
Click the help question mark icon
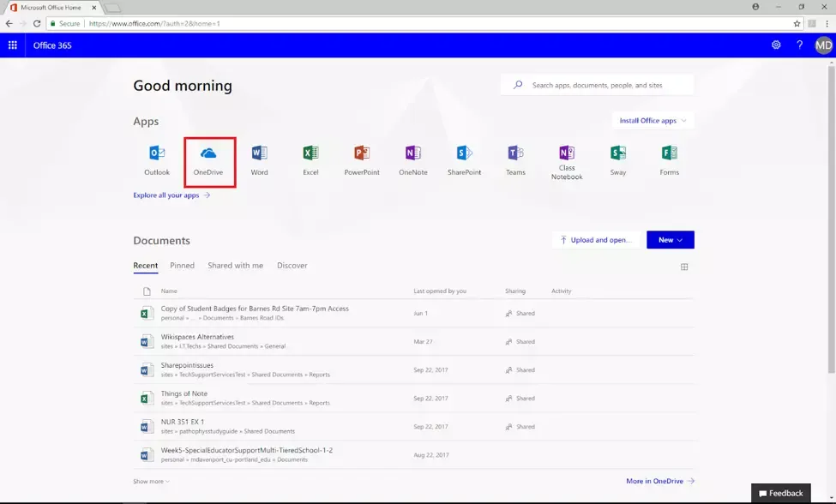pyautogui.click(x=799, y=45)
